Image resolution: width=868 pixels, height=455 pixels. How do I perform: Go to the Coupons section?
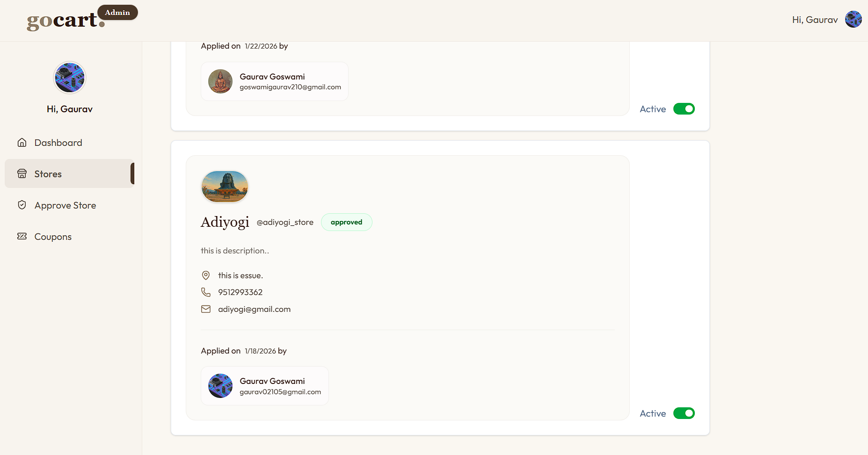[x=70, y=237]
